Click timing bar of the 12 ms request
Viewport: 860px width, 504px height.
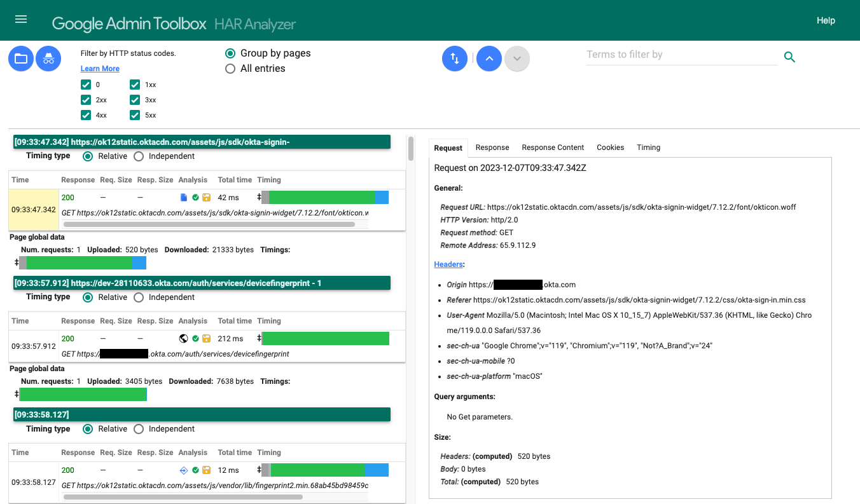click(325, 470)
